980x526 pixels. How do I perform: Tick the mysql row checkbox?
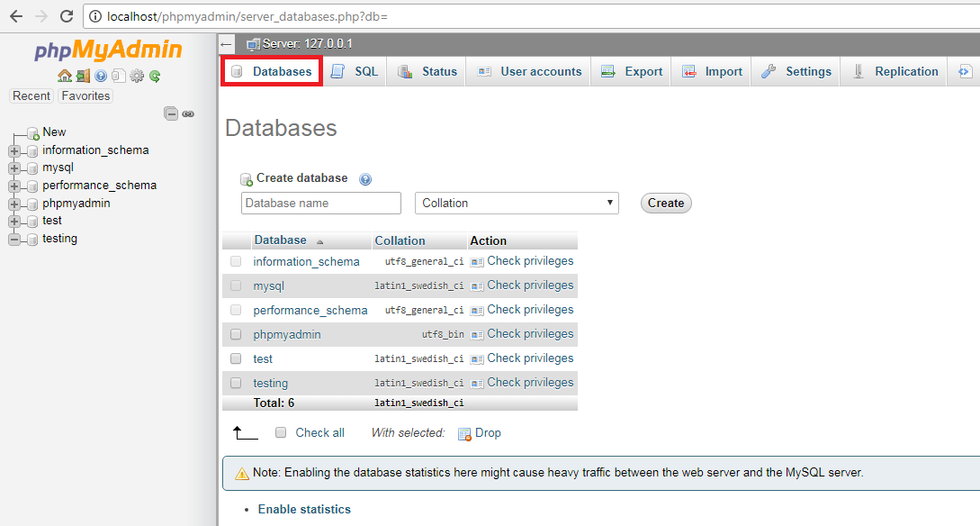[x=236, y=286]
